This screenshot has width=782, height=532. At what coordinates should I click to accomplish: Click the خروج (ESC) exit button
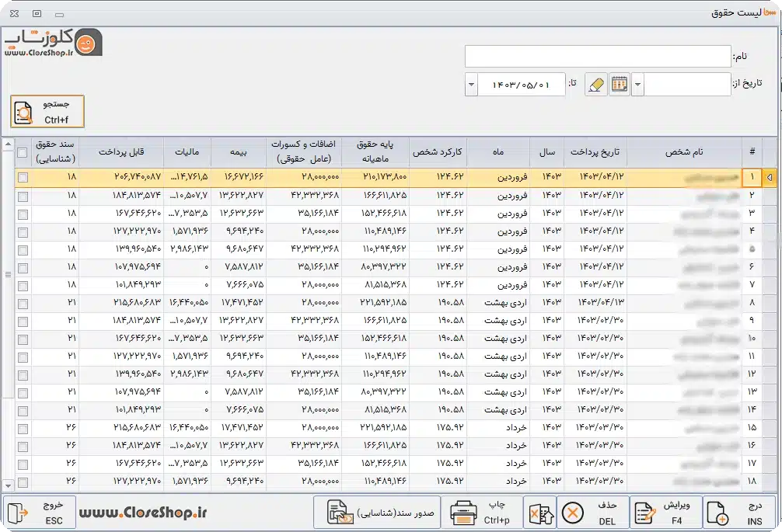(40, 513)
